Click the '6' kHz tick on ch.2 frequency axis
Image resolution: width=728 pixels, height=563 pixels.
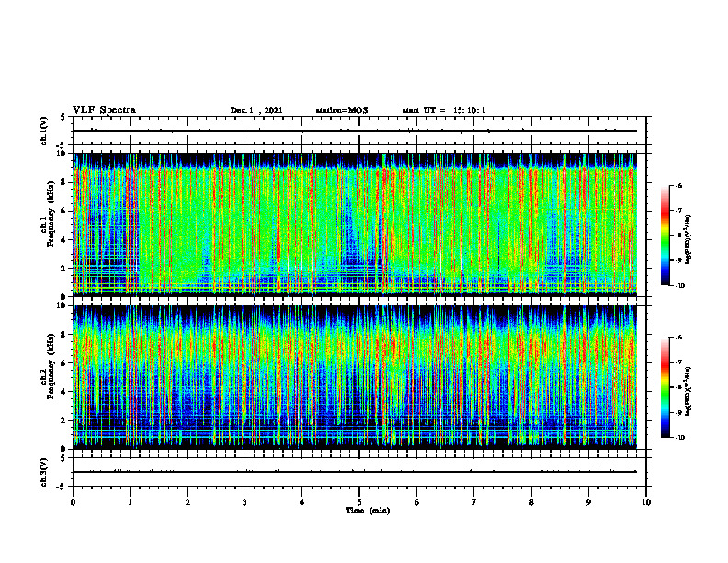pos(63,363)
